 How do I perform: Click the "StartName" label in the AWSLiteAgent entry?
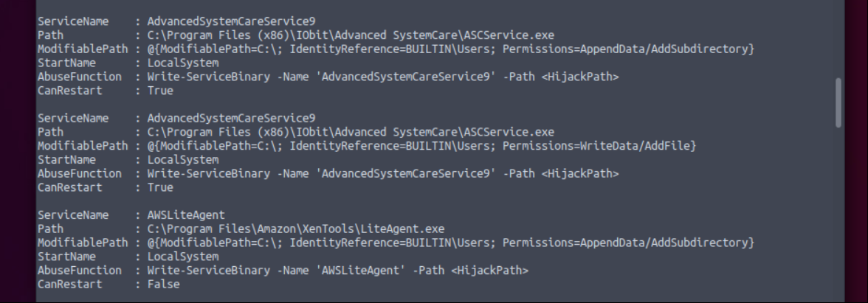[66, 257]
